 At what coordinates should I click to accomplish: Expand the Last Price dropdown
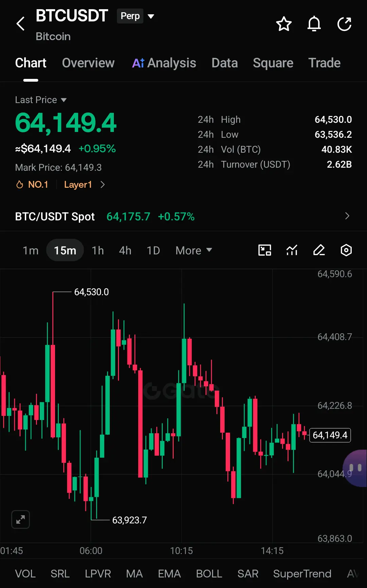(41, 100)
